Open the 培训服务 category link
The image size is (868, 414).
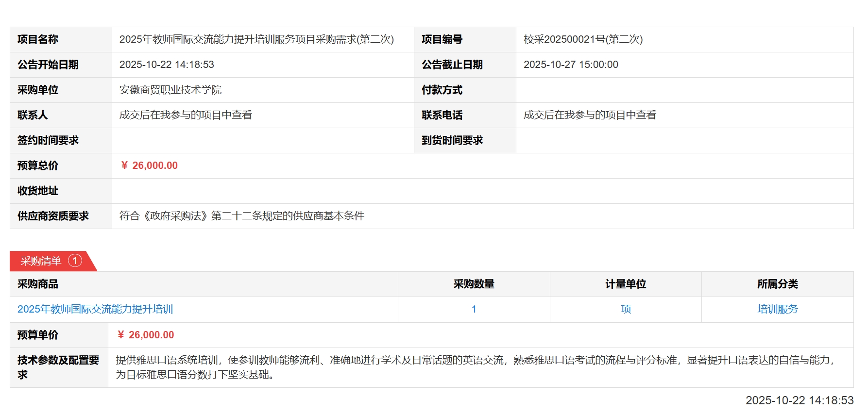(777, 309)
